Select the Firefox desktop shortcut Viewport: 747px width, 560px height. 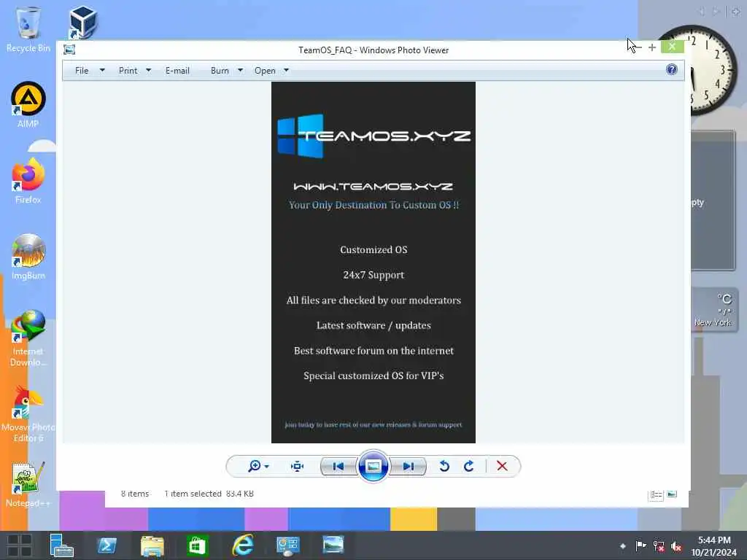tap(28, 181)
